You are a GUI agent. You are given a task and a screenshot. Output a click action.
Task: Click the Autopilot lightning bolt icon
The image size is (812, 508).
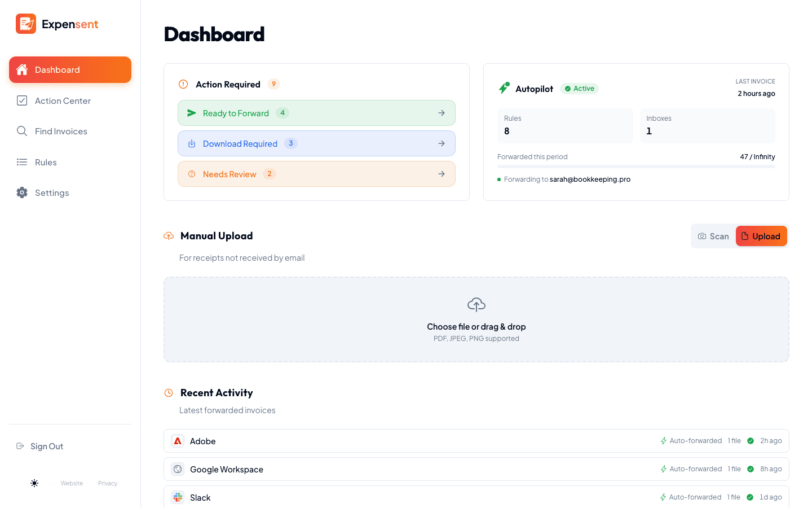(504, 88)
